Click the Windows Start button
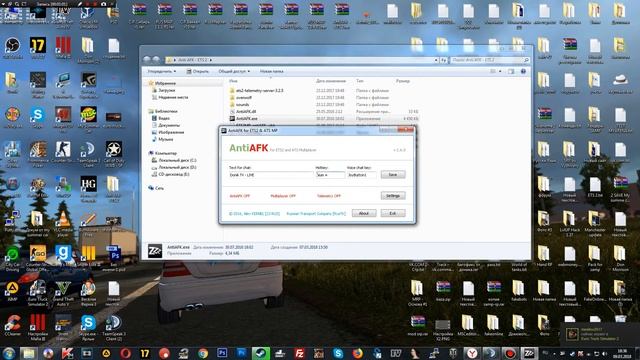This screenshot has height=360, width=640. (9, 353)
